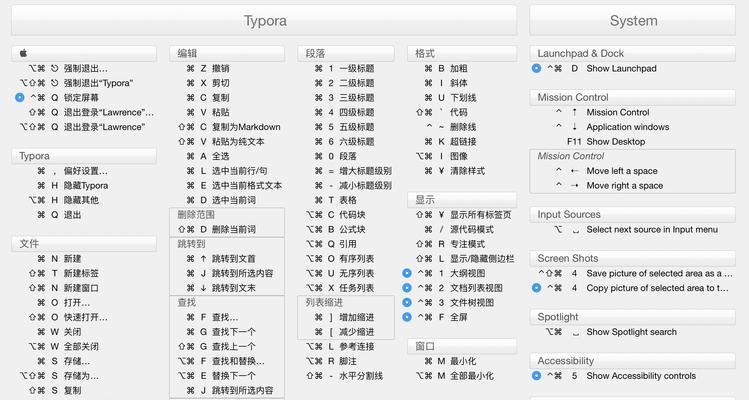This screenshot has width=749, height=400.
Task: Select 跳转到文首 shortcut
Action: click(221, 259)
